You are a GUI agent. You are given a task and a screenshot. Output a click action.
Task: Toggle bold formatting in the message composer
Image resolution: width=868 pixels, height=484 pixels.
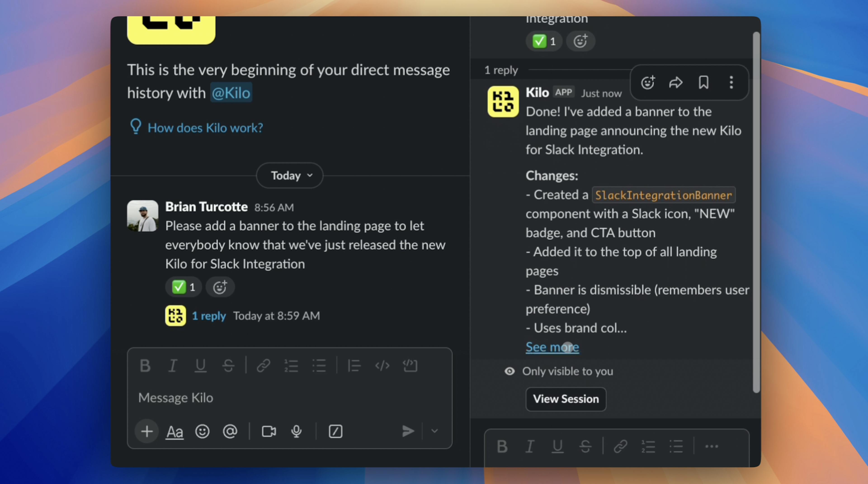click(145, 365)
